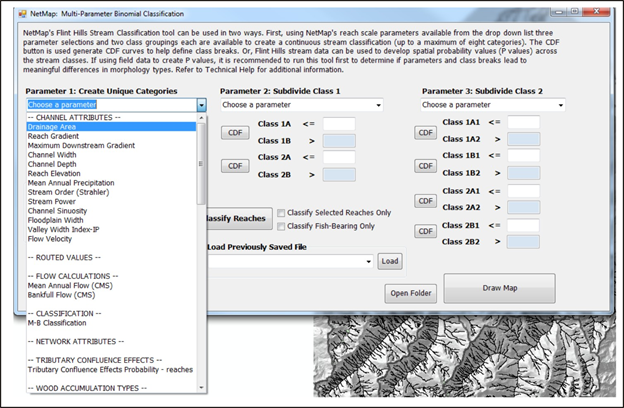The image size is (624, 408).
Task: Click the WOOD ACCUMULATION TYPES header row
Action: [111, 388]
